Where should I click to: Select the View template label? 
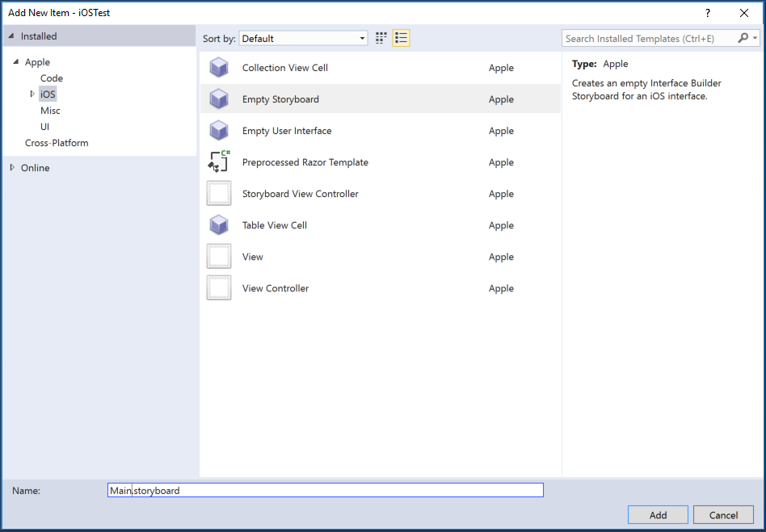click(253, 256)
